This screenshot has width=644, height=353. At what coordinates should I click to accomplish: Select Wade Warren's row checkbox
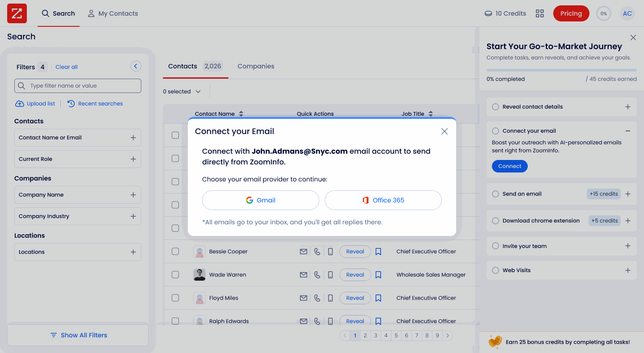click(175, 275)
